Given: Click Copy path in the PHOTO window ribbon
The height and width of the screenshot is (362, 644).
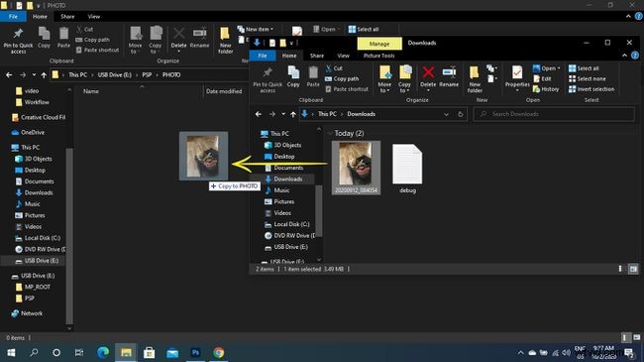Looking at the screenshot, I should point(93,40).
